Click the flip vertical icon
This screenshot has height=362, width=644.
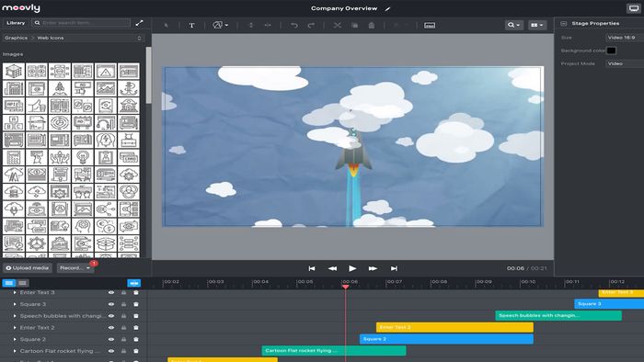[x=250, y=26]
